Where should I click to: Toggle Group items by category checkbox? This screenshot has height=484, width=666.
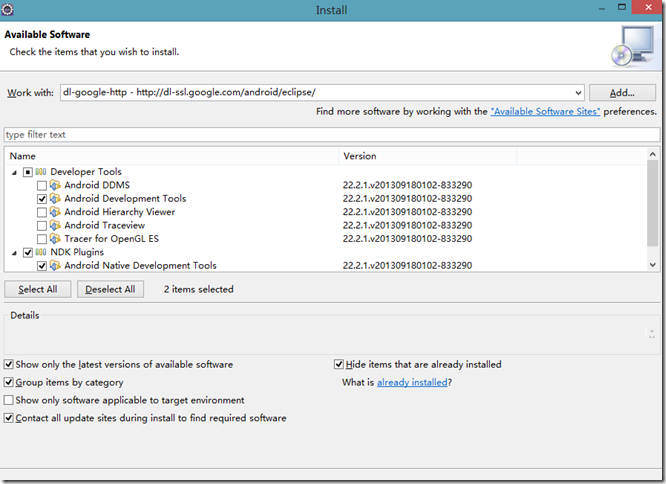point(8,382)
